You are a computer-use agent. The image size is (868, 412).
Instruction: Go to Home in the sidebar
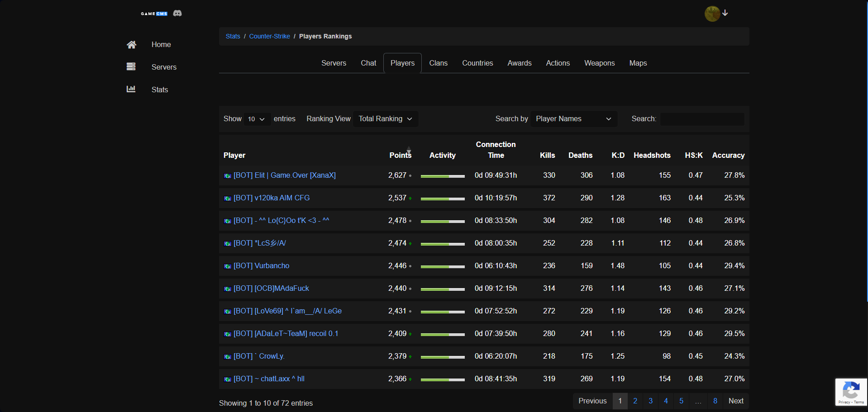point(161,44)
